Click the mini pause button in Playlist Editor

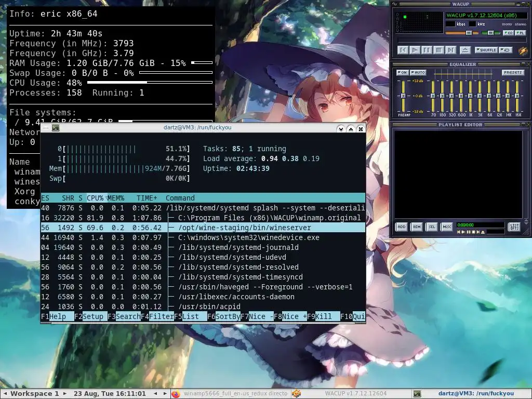coord(468,232)
